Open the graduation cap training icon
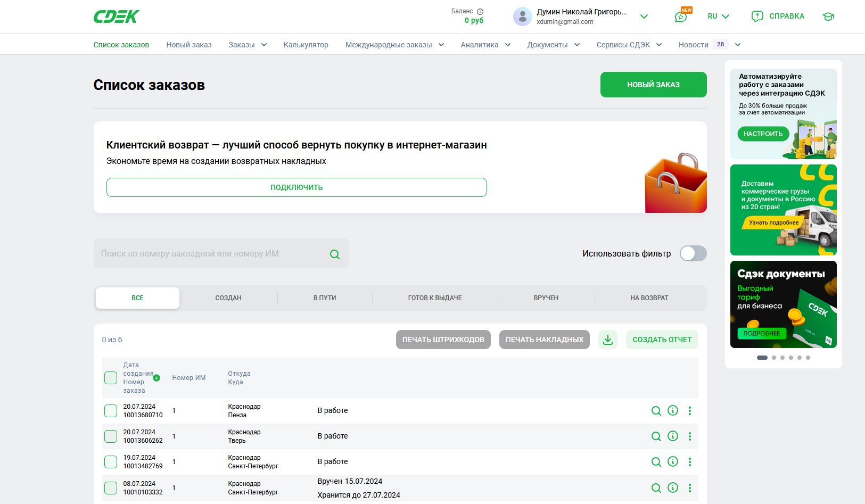The image size is (865, 504). (828, 16)
